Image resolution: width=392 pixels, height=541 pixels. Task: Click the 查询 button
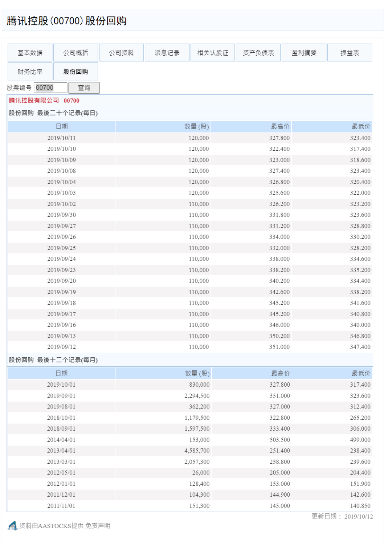tap(84, 88)
